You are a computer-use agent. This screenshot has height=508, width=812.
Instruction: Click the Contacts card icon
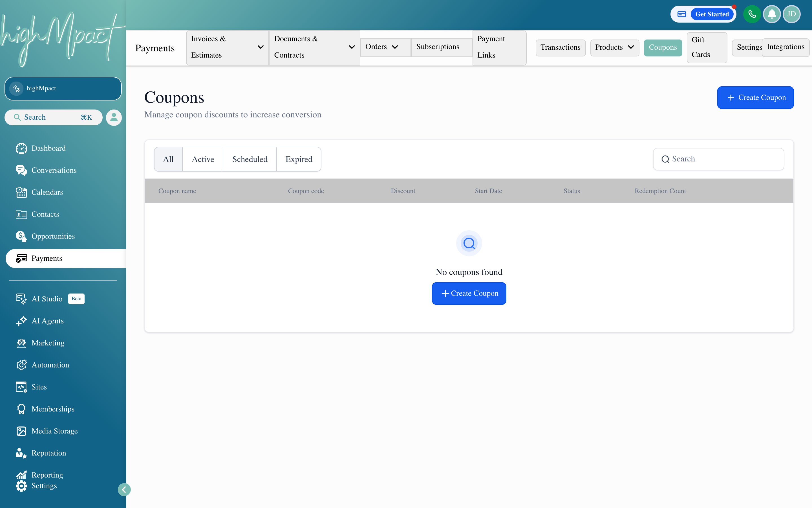click(21, 214)
